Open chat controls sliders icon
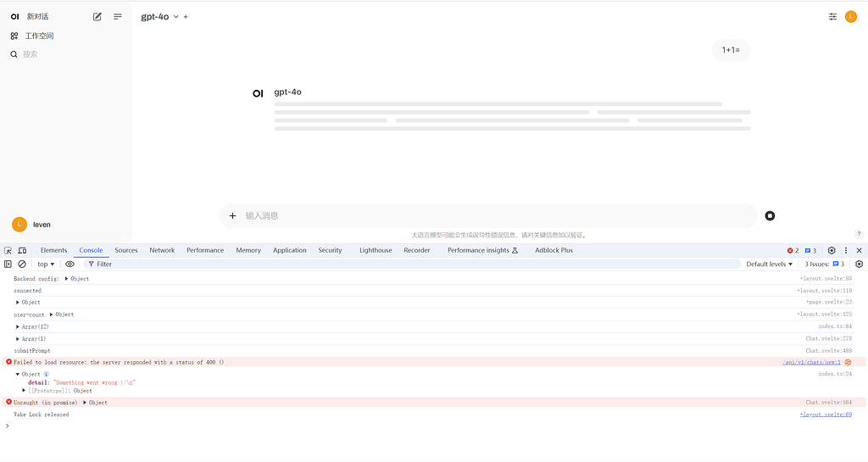 pyautogui.click(x=832, y=17)
